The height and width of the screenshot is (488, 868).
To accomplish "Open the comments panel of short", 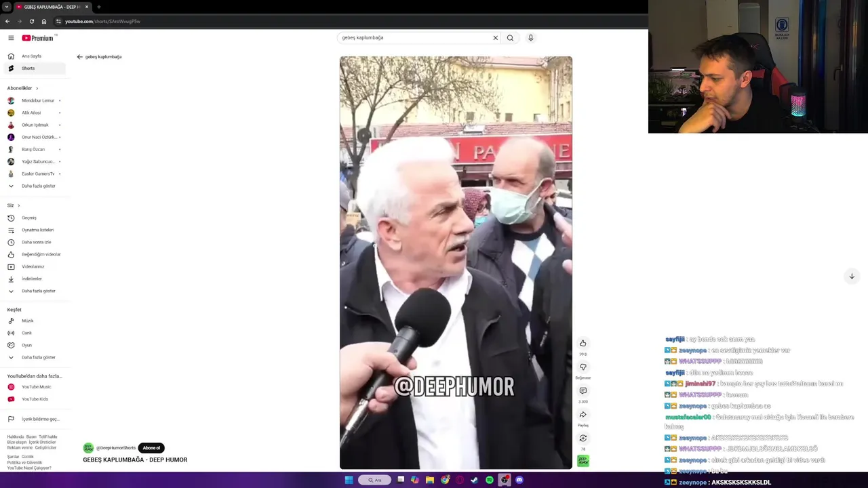I will 583,391.
